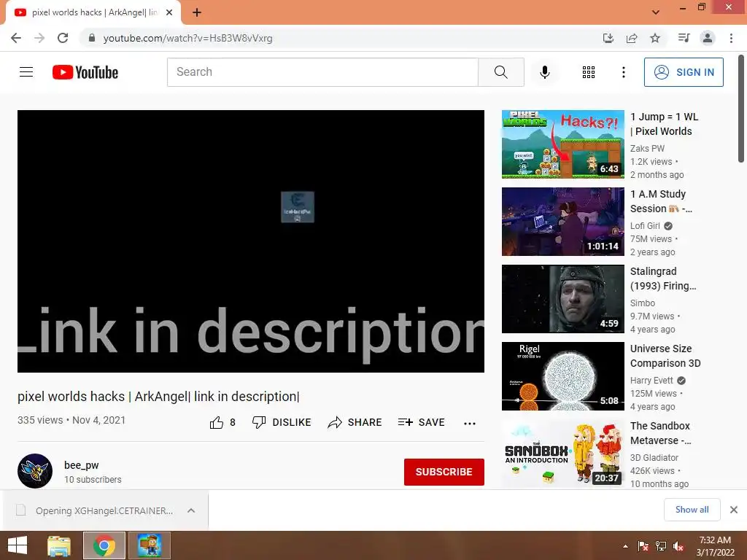
Task: Bookmark this page with star icon
Action: pyautogui.click(x=655, y=38)
